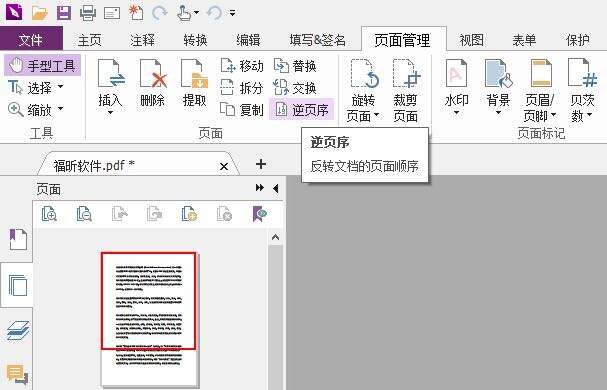Screen dimensions: 607x390
Task: Open the 文件 file menu
Action: [x=31, y=40]
